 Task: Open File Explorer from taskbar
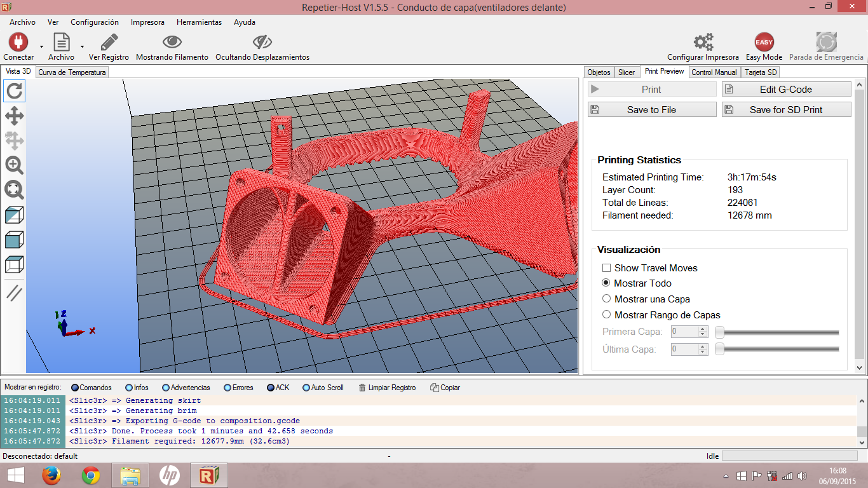tap(130, 475)
